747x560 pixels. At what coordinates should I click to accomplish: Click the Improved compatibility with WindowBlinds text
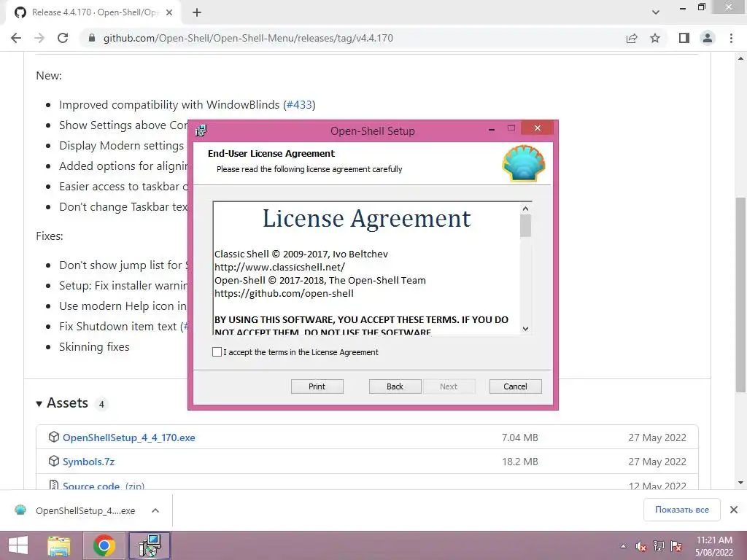pyautogui.click(x=169, y=105)
